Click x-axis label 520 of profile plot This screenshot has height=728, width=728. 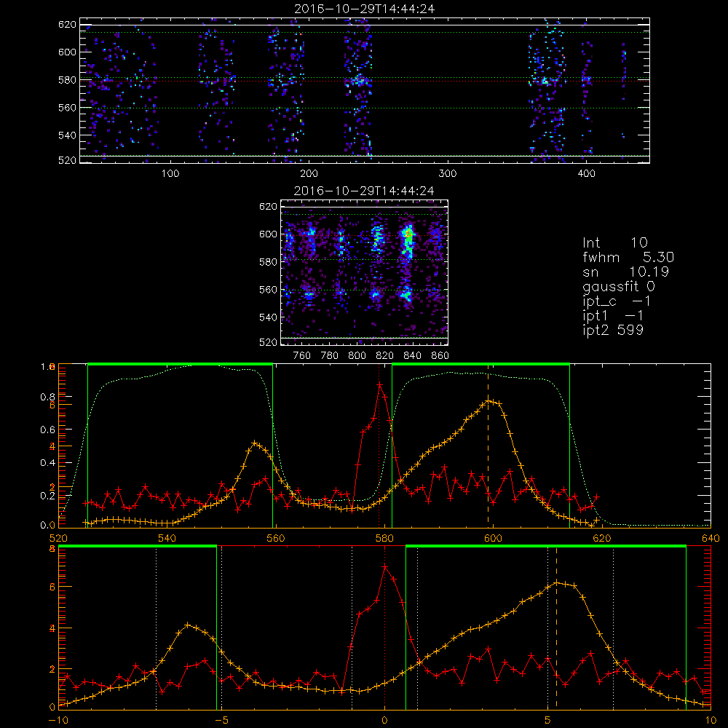[58, 538]
